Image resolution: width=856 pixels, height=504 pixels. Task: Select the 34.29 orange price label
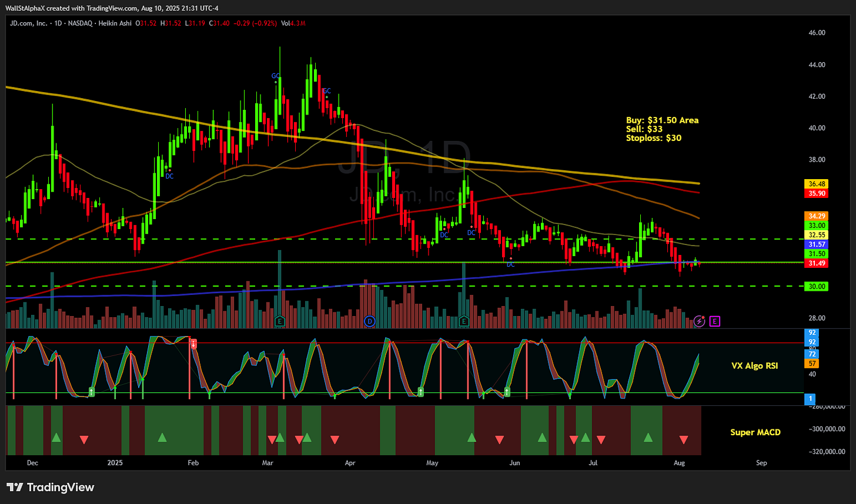tap(815, 216)
